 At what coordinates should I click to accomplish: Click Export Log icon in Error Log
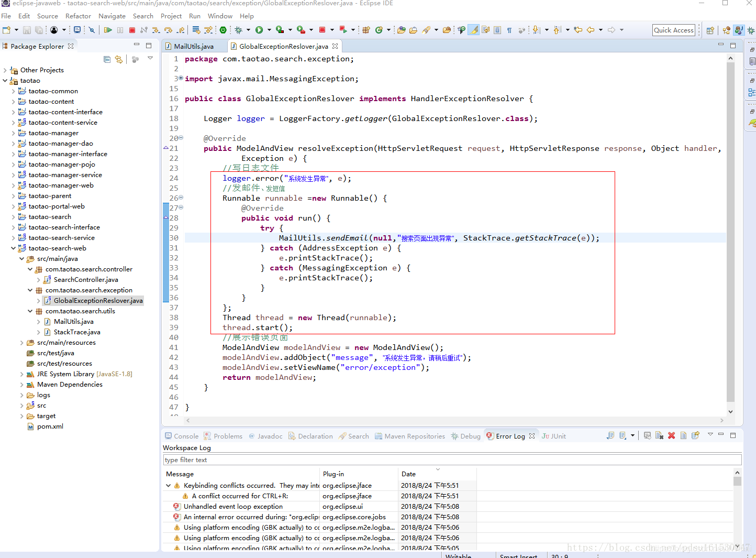coord(610,435)
